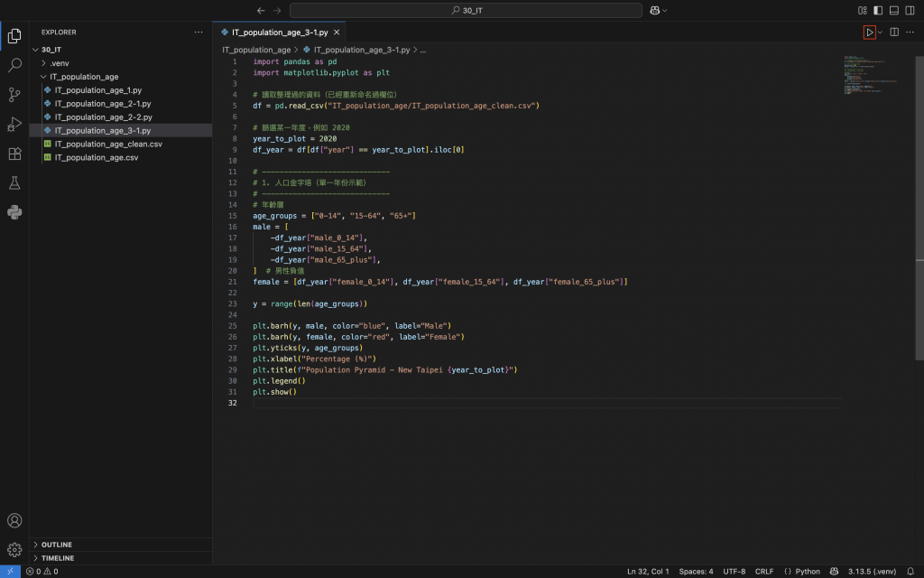Viewport: 924px width, 578px height.
Task: Open the Python extension panel icon
Action: [14, 213]
